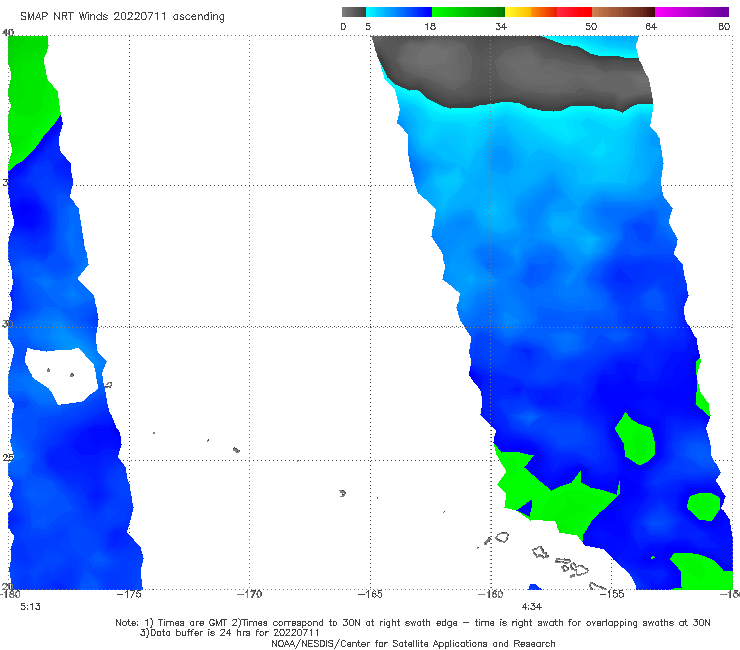Click the green 18-34 color bar segment
This screenshot has width=740, height=650.
[469, 12]
